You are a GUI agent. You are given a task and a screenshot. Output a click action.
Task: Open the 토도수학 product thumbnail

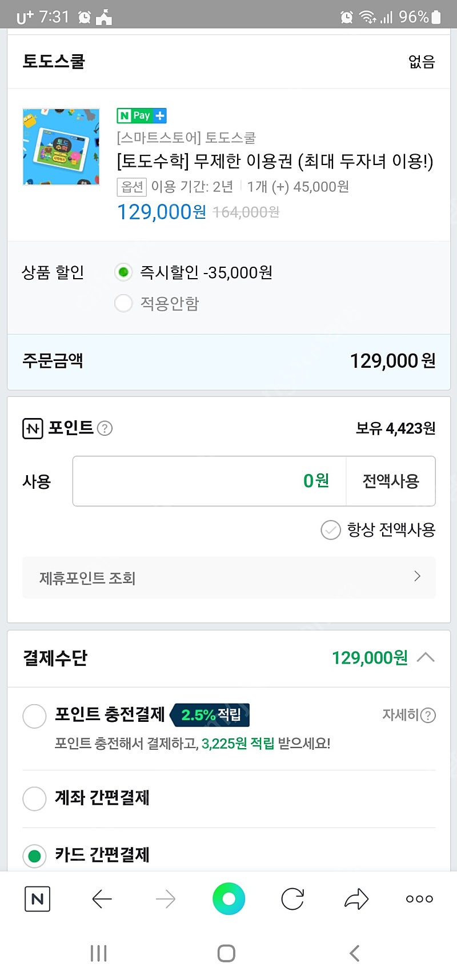tap(61, 147)
